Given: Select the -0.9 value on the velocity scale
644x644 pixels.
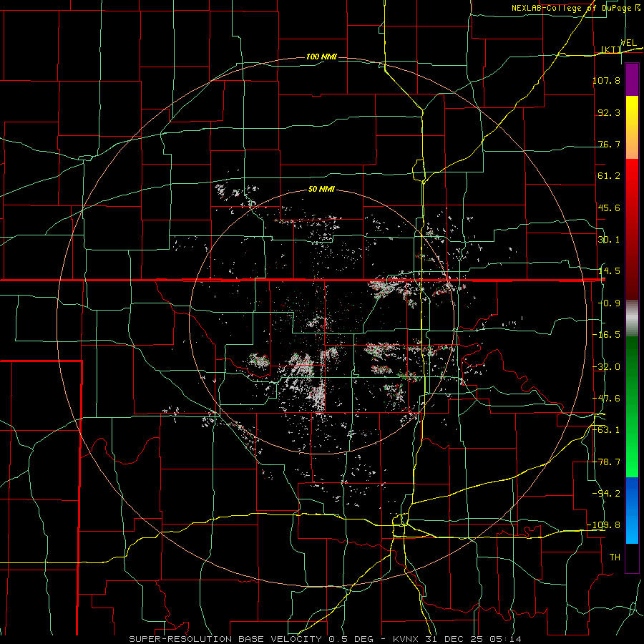Looking at the screenshot, I should click(x=609, y=303).
